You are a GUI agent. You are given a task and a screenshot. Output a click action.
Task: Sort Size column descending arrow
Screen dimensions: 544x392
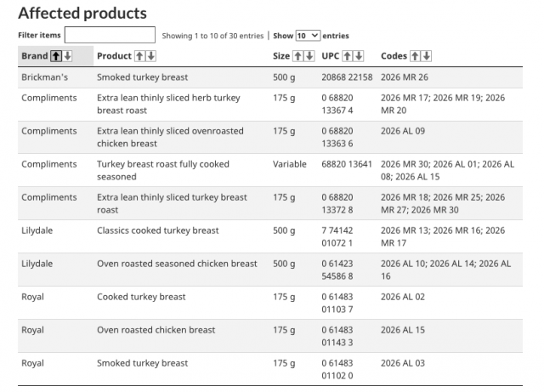309,56
